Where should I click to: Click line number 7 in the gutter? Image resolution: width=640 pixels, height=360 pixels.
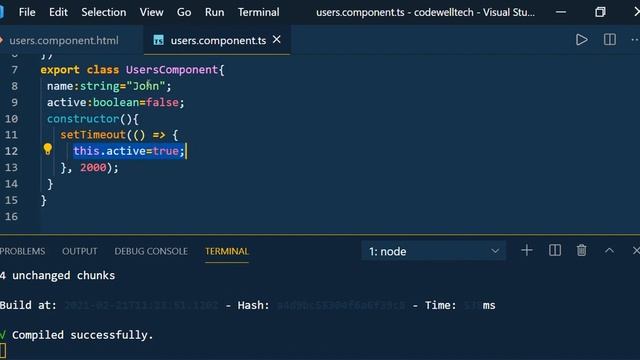pyautogui.click(x=15, y=70)
